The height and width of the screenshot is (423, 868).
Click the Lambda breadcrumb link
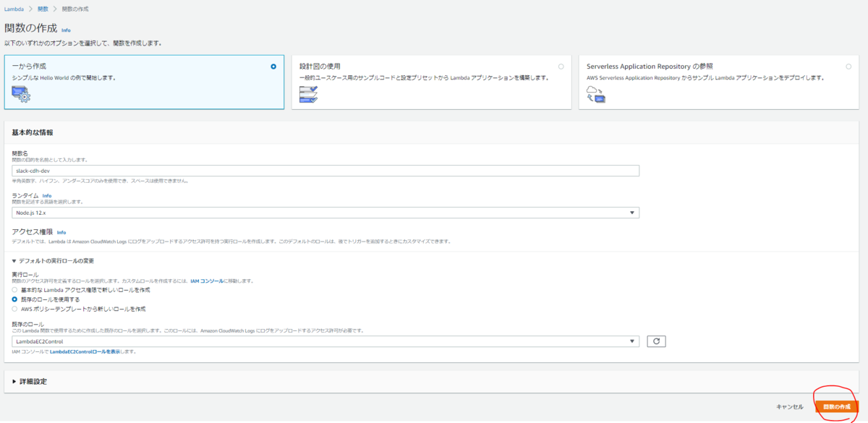tap(14, 8)
